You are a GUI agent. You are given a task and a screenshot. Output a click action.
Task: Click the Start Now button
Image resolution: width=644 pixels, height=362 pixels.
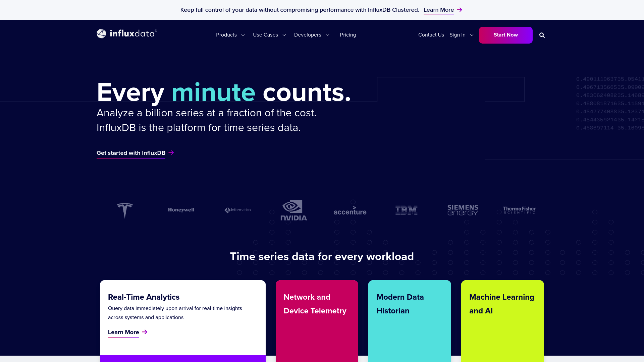tap(505, 35)
